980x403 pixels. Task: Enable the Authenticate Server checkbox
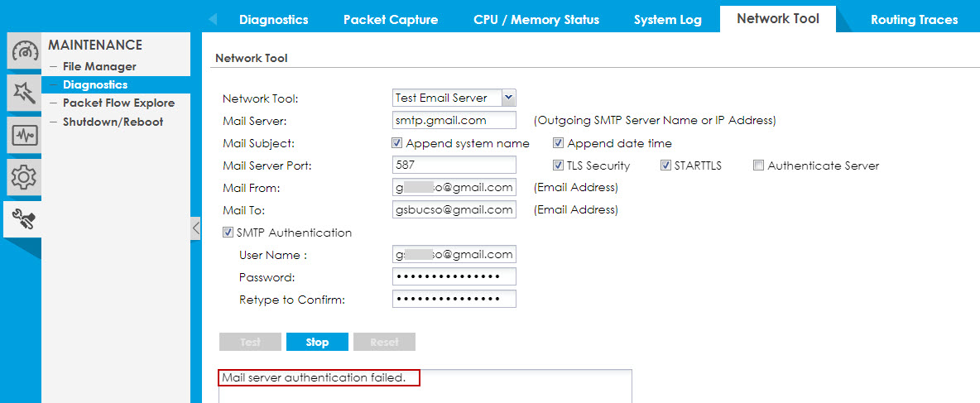[758, 166]
